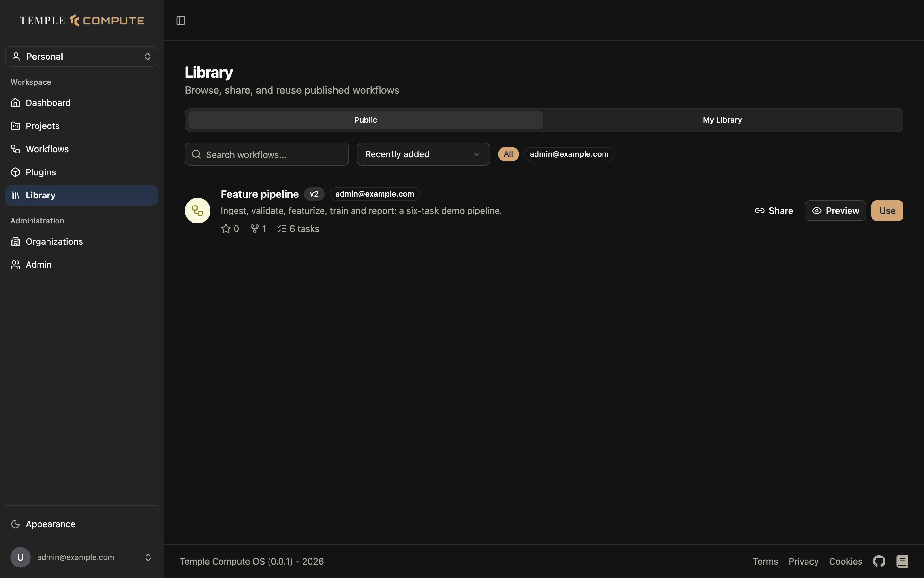Open the Personal workspace switcher
Viewport: 924px width, 578px height.
82,57
